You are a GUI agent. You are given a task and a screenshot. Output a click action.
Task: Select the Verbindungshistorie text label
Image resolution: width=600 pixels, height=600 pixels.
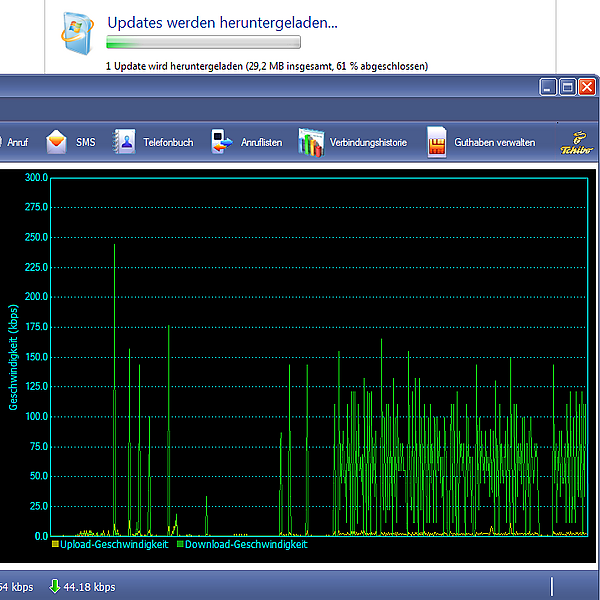coord(368,143)
